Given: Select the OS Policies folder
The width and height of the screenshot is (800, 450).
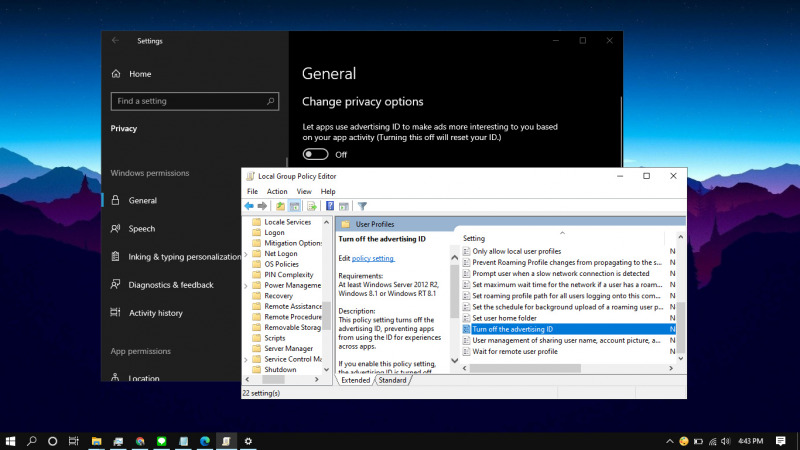Looking at the screenshot, I should (x=281, y=264).
